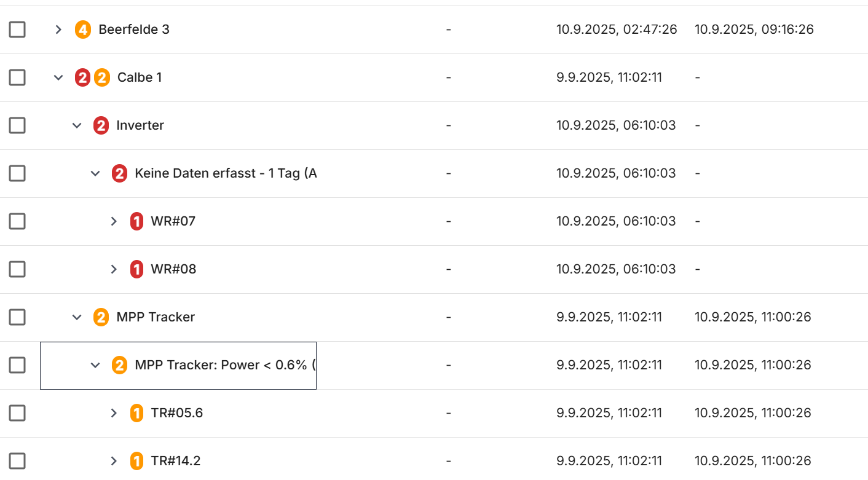Select the Keine Daten erfasst alarm row

[225, 173]
